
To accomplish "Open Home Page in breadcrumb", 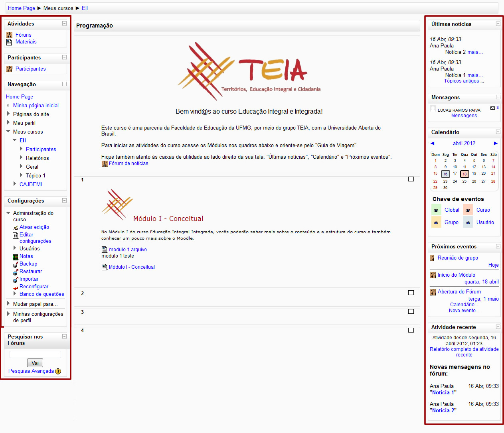I will click(x=22, y=8).
